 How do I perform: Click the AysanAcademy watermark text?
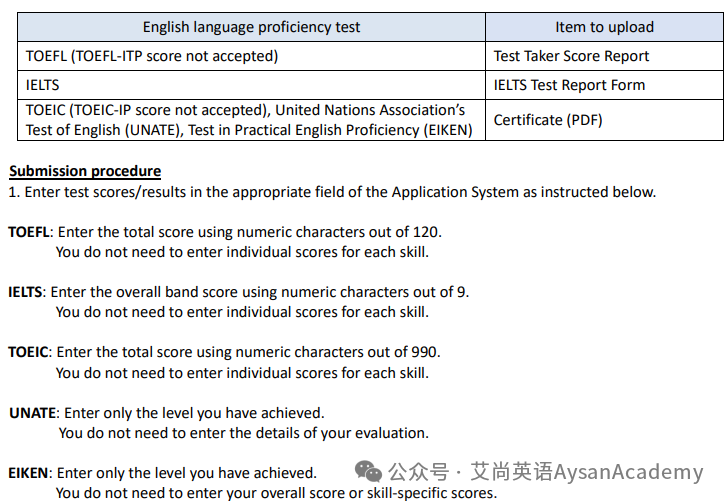tap(628, 472)
